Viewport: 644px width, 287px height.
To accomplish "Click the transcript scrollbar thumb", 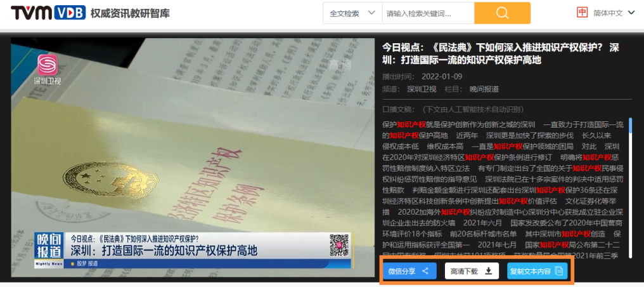I will 631,126.
